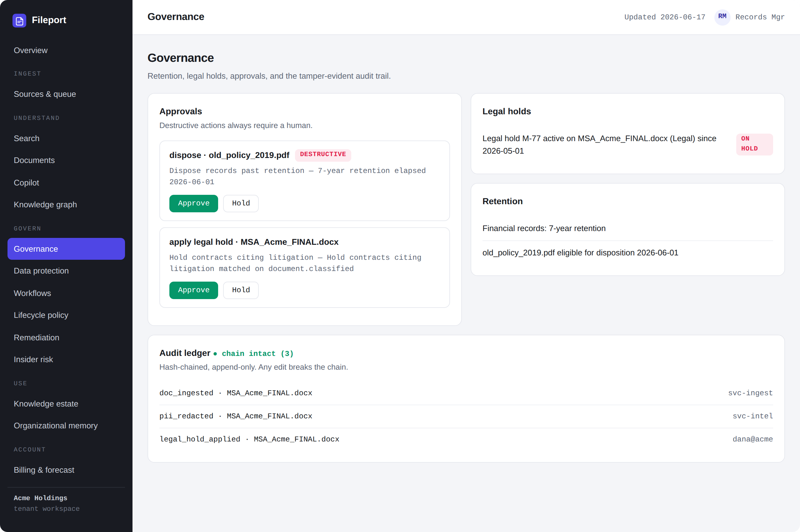
Task: Hold the apply legal hold request
Action: pyautogui.click(x=241, y=290)
